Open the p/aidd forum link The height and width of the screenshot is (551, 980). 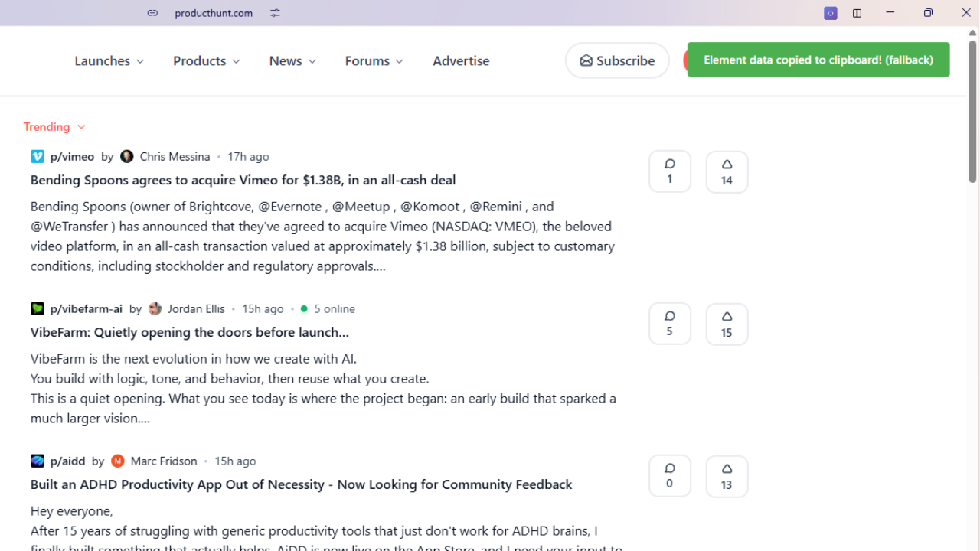[67, 461]
